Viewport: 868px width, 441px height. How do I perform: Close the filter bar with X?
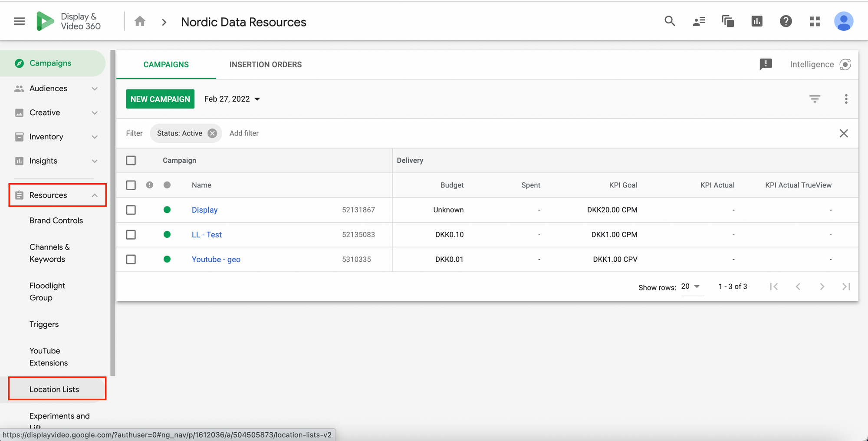[844, 133]
